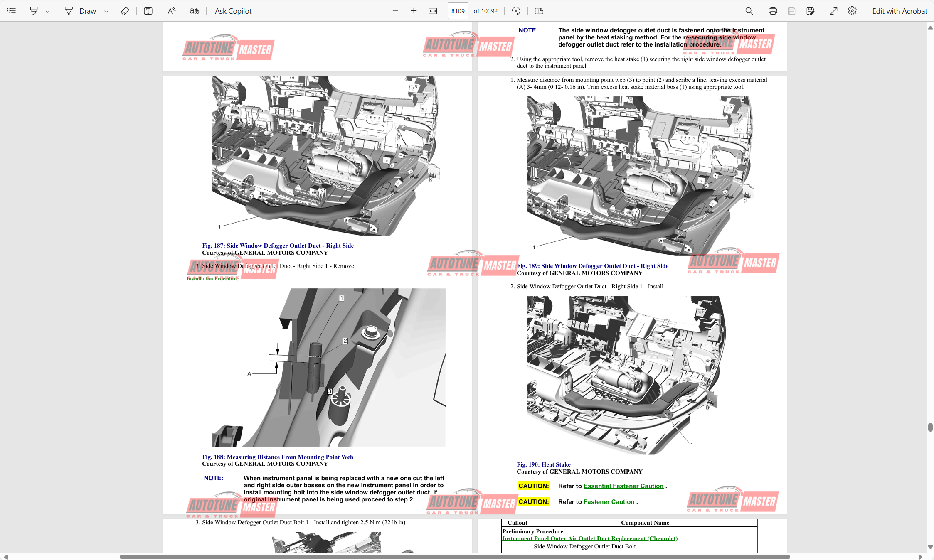Viewport: 934px width, 560px height.
Task: Open Draw tool options dropdown
Action: click(x=106, y=12)
